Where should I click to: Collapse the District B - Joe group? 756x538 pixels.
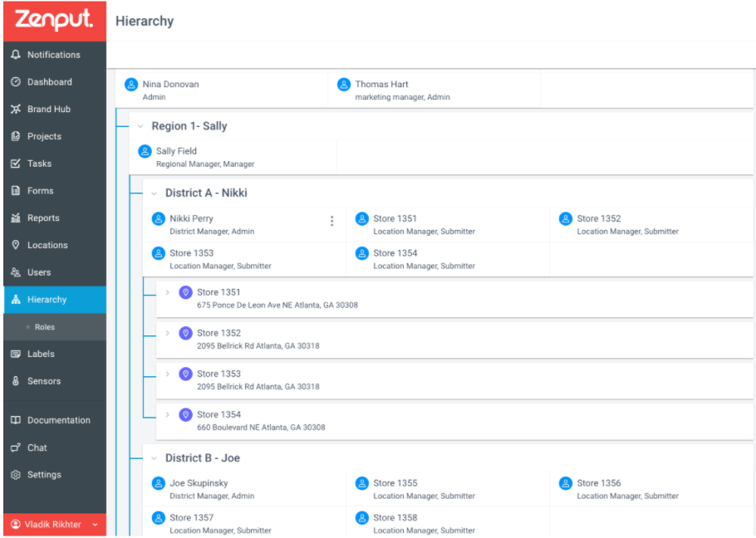(x=154, y=458)
